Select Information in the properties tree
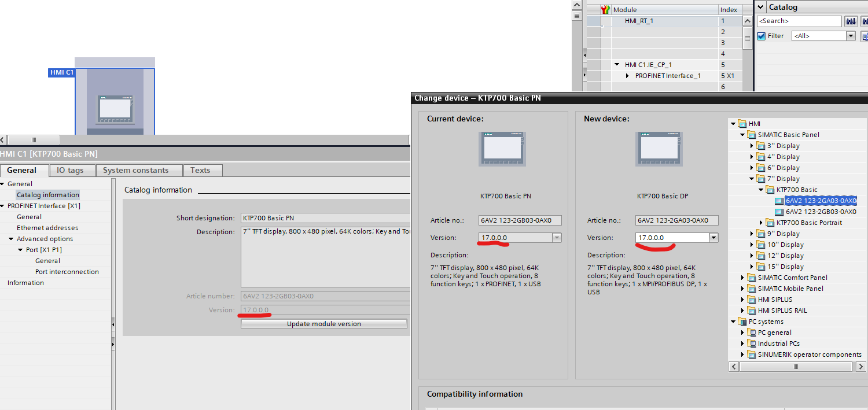Viewport: 868px width, 410px height. [x=25, y=283]
